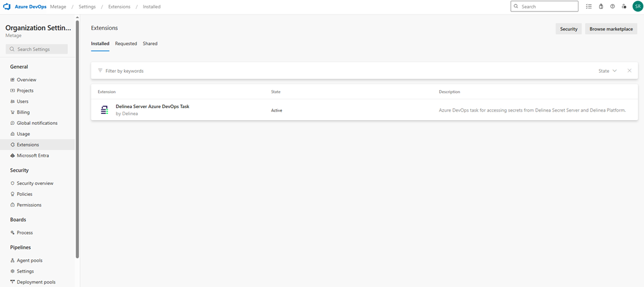Switch to the Shared tab
The width and height of the screenshot is (644, 287).
tap(150, 44)
